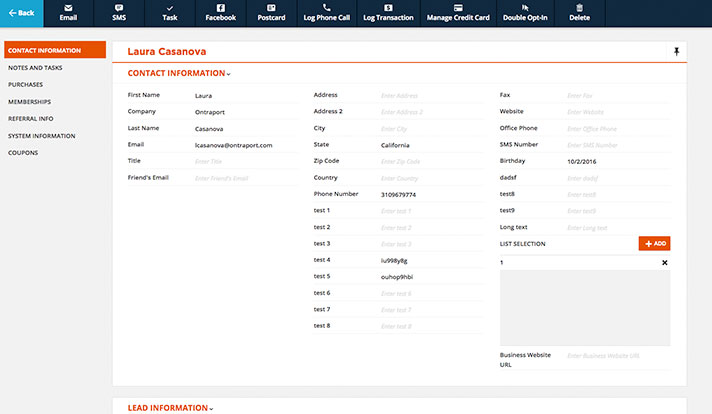Screen dimensions: 712x414
Task: Open Purchases in the sidebar
Action: pyautogui.click(x=25, y=84)
